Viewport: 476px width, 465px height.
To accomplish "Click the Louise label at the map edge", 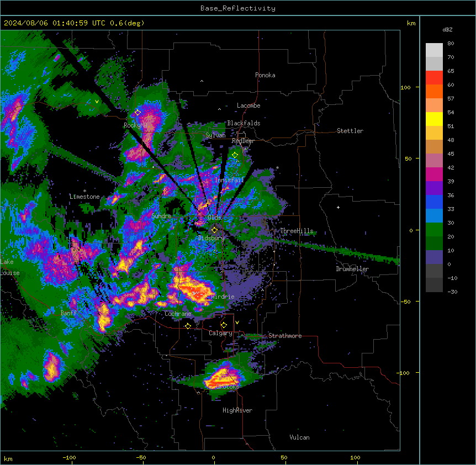I will [10, 273].
